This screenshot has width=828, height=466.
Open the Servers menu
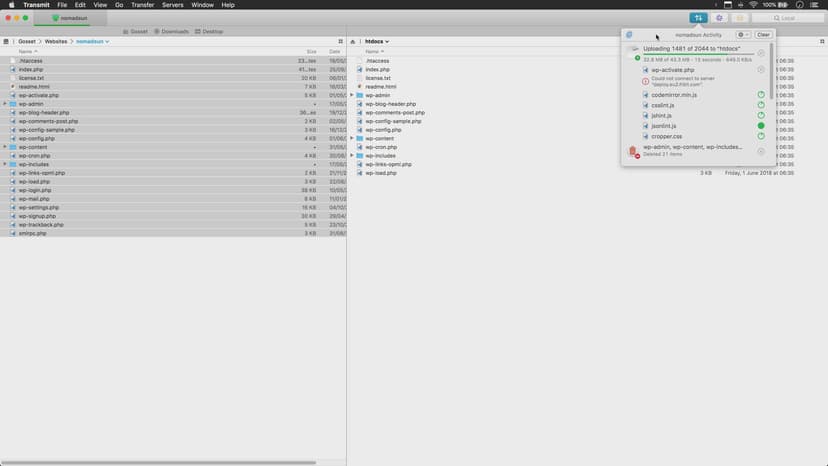tap(173, 5)
